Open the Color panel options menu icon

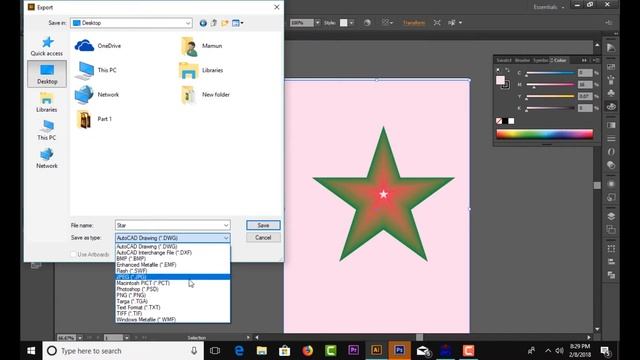(x=596, y=60)
